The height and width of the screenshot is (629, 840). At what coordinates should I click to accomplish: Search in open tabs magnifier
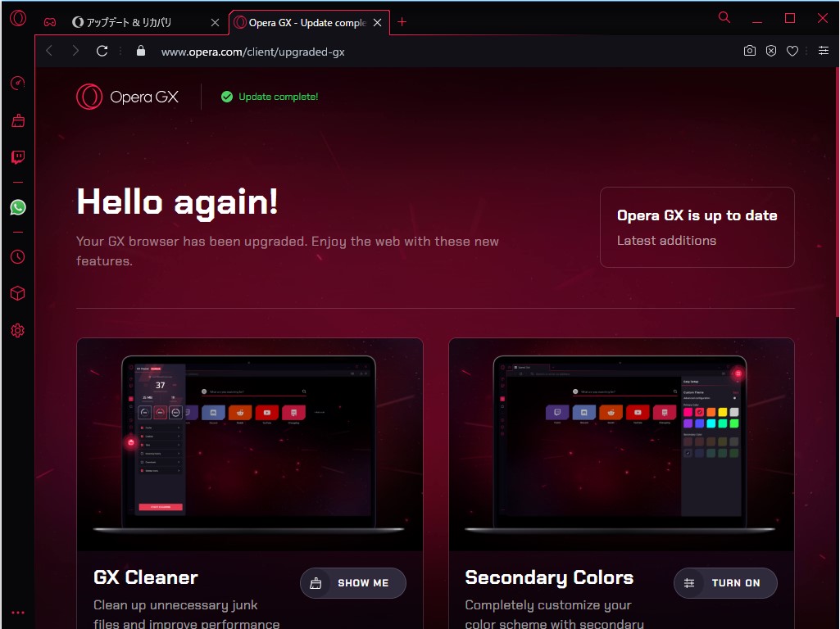pyautogui.click(x=724, y=18)
